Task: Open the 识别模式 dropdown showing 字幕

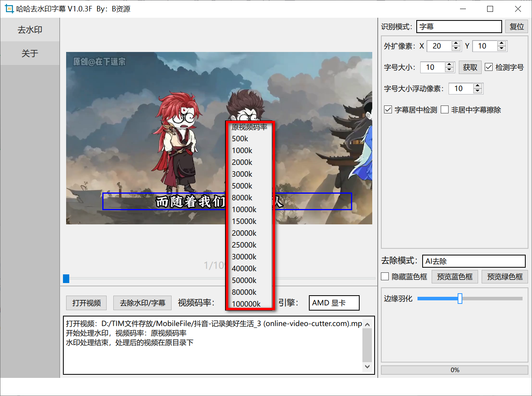Action: [459, 26]
